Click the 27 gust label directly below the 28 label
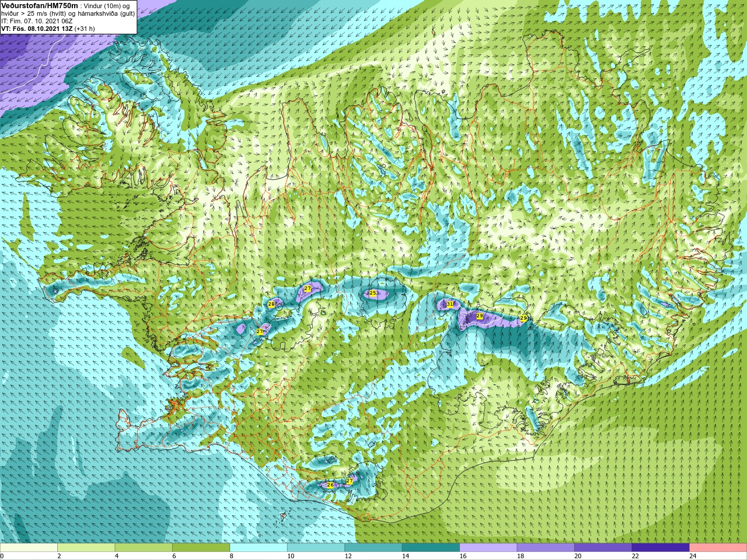The height and width of the screenshot is (560, 747). click(x=260, y=331)
